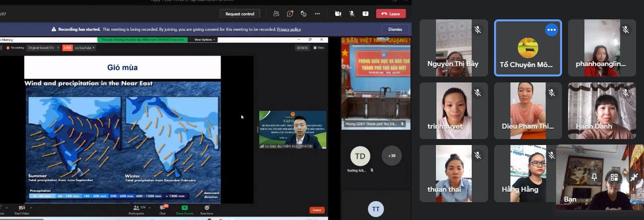Viewport: 644px width, 220px height.
Task: Select the Vụ Giáo dục Mầm non speaker video
Action: 292,130
